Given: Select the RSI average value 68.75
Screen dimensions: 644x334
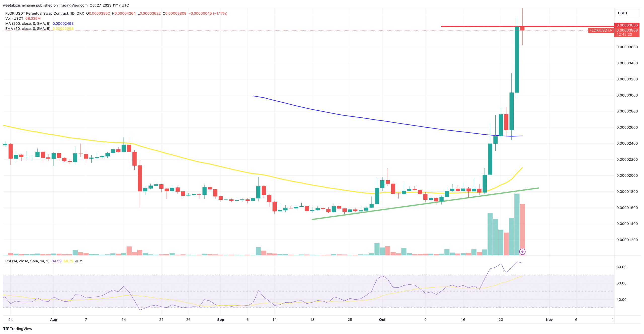Looking at the screenshot, I should (68, 261).
